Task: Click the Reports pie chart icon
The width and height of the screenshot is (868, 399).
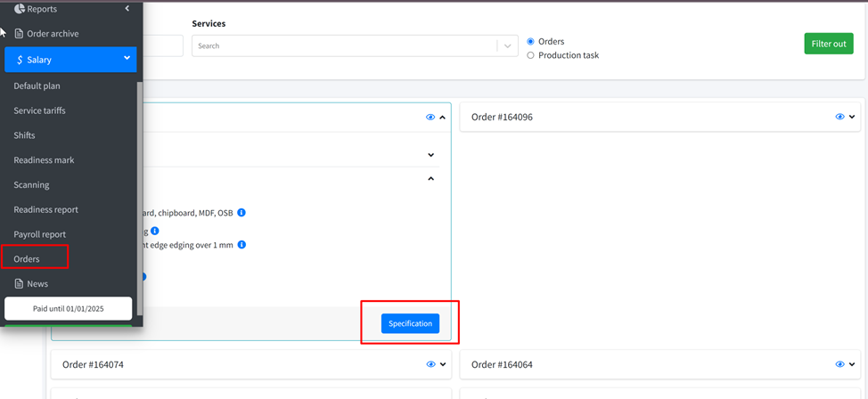Action: pos(20,9)
